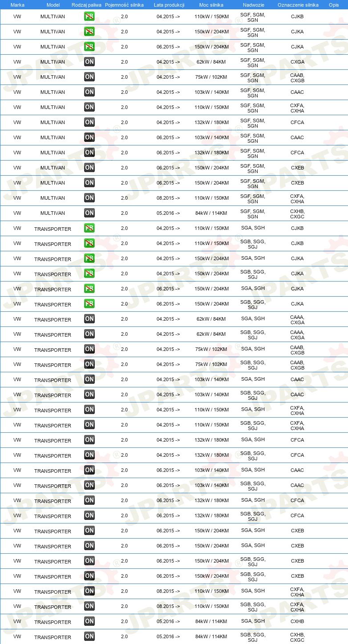Select ON icon in Multivan 04.2015 103kW row
This screenshot has width=348, height=644.
(89, 93)
